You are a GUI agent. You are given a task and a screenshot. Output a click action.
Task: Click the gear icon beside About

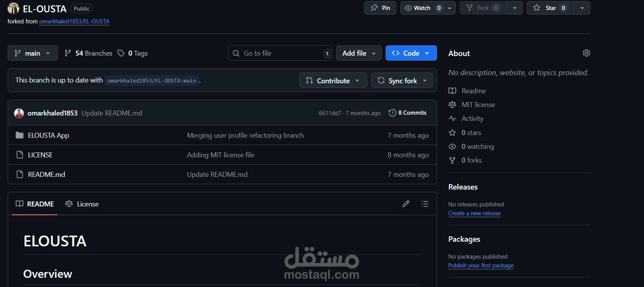[x=586, y=53]
